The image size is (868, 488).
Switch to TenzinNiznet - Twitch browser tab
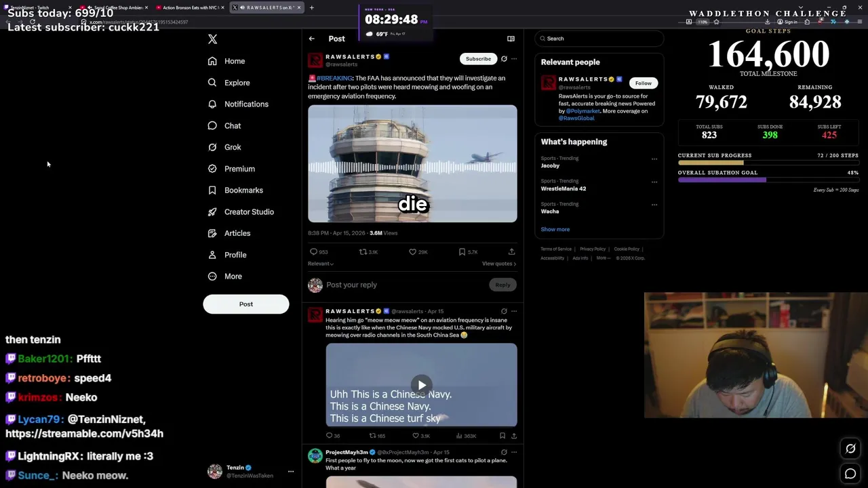[37, 7]
